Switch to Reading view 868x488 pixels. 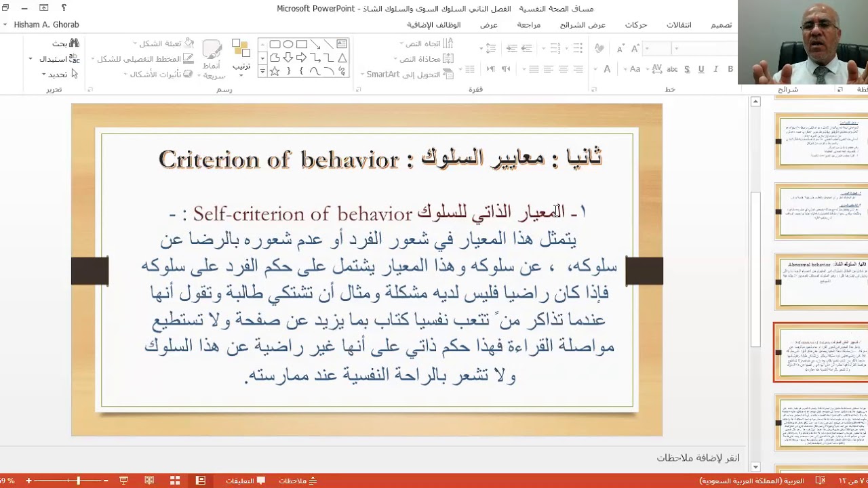(x=149, y=481)
